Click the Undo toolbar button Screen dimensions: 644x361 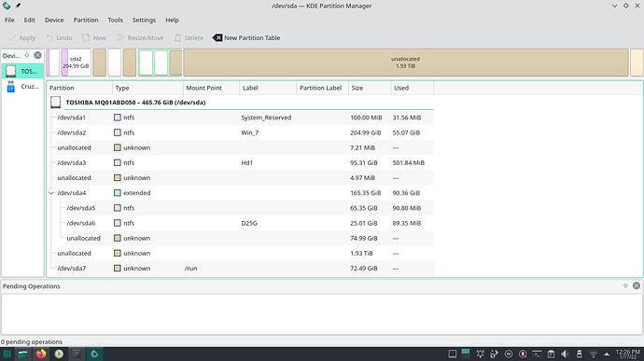point(59,38)
